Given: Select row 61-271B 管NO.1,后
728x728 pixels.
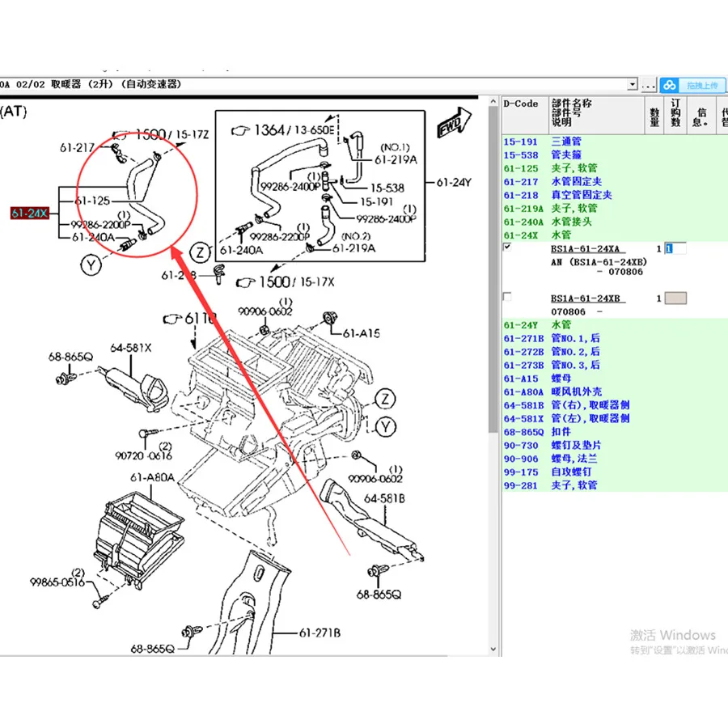Looking at the screenshot, I should (x=615, y=338).
